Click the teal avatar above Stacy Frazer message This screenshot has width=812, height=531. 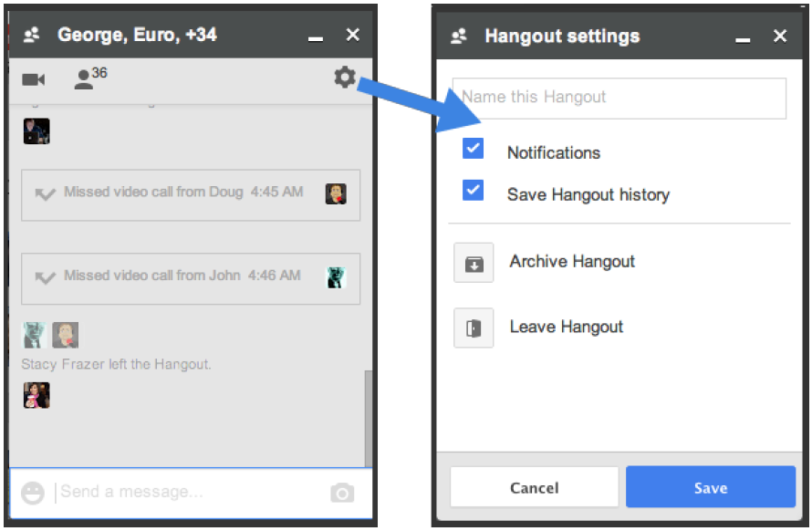34,335
